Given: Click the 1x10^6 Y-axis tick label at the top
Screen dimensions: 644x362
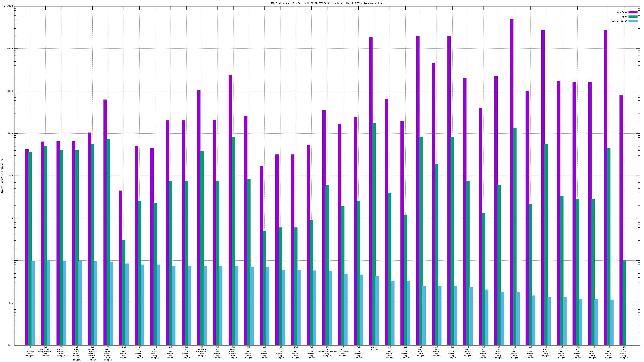Looking at the screenshot, I should pos(8,6).
